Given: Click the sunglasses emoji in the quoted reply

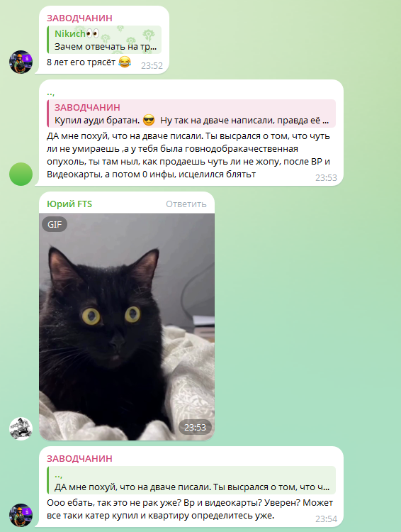Looking at the screenshot, I should (x=149, y=120).
